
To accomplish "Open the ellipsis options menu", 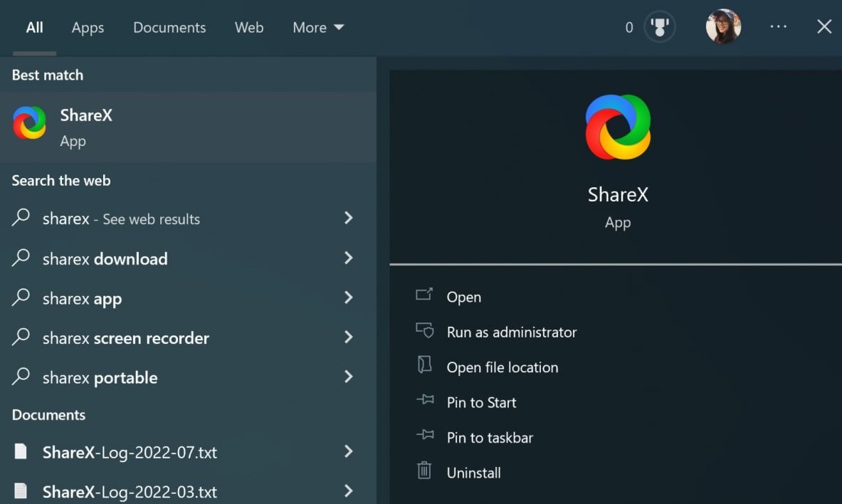I will point(778,26).
